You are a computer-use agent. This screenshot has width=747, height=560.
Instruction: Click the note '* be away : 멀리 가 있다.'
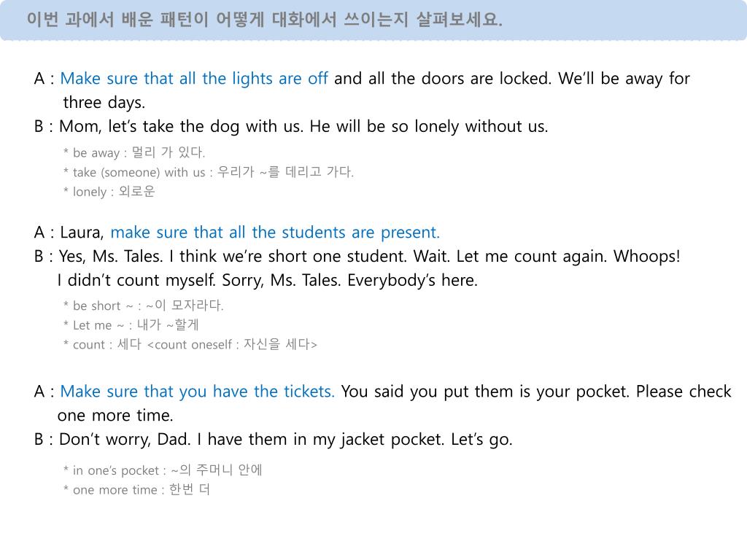134,152
